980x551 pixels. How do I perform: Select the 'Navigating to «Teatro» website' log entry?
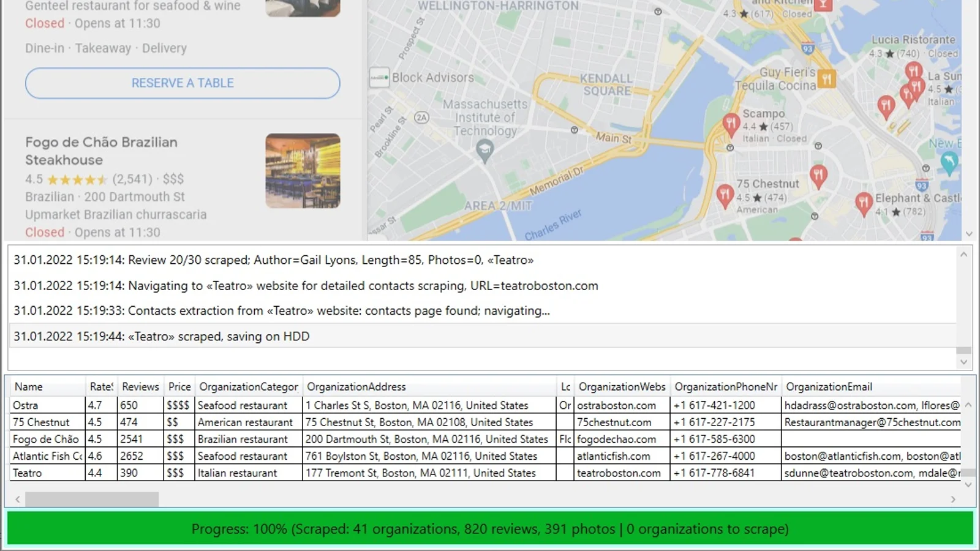point(482,285)
